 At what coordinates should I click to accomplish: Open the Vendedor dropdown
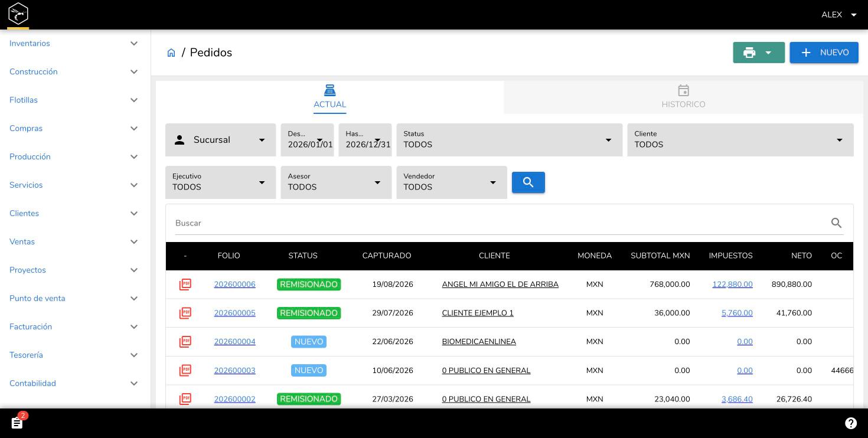click(452, 182)
